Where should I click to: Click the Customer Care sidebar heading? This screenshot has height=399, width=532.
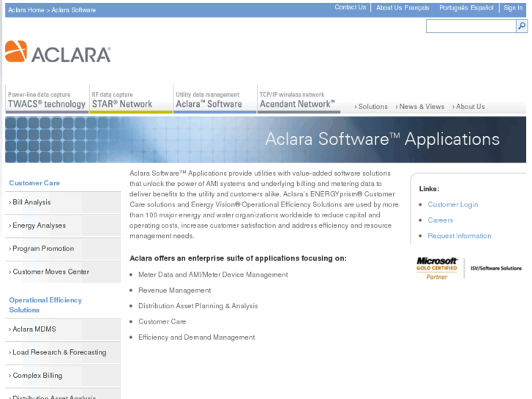point(34,183)
